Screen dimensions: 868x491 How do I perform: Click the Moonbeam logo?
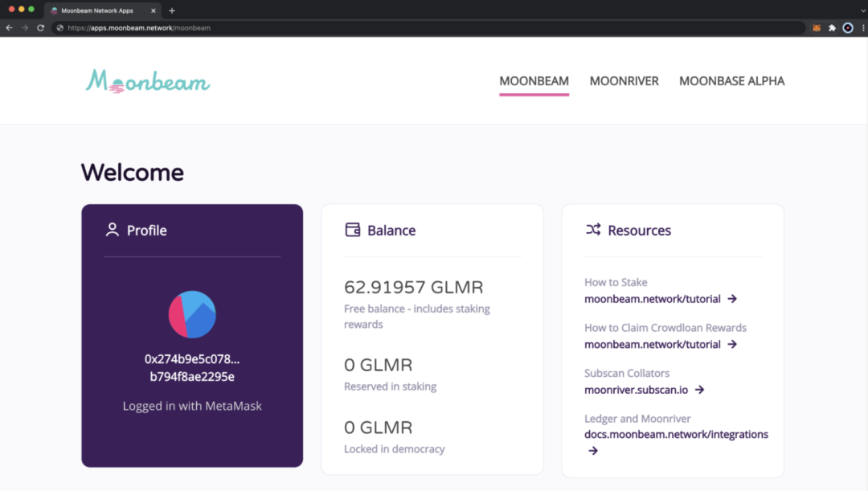coord(148,81)
